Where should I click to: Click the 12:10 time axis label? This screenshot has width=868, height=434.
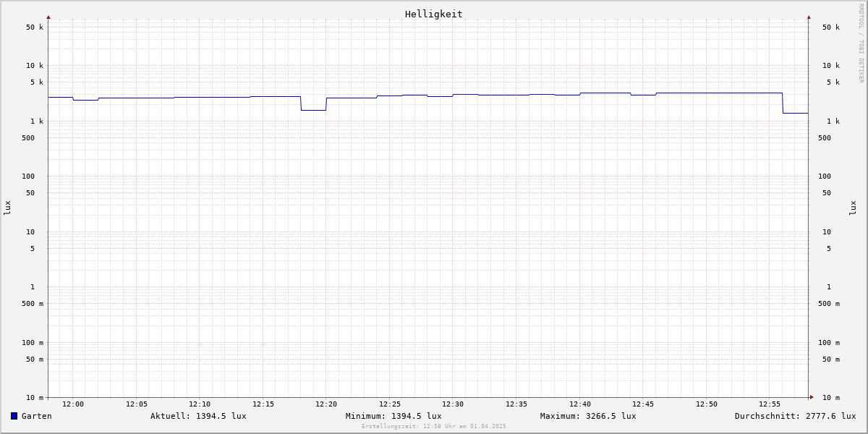(x=200, y=404)
